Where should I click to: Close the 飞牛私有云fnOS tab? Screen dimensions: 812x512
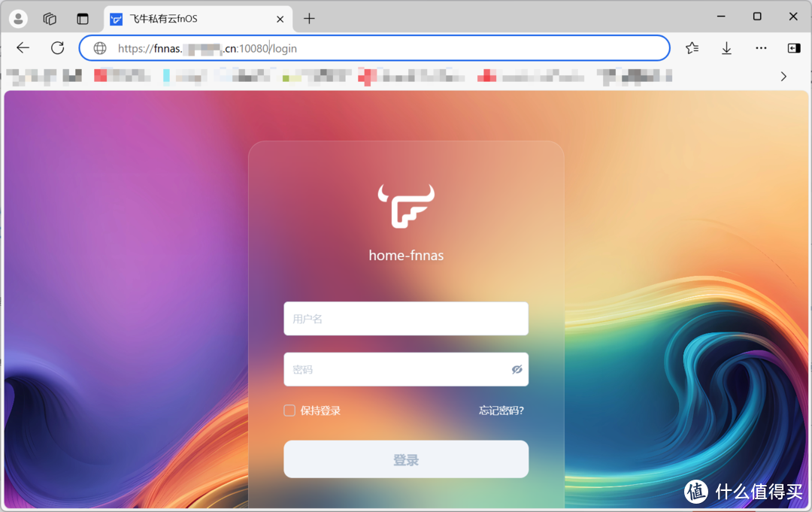[x=280, y=19]
